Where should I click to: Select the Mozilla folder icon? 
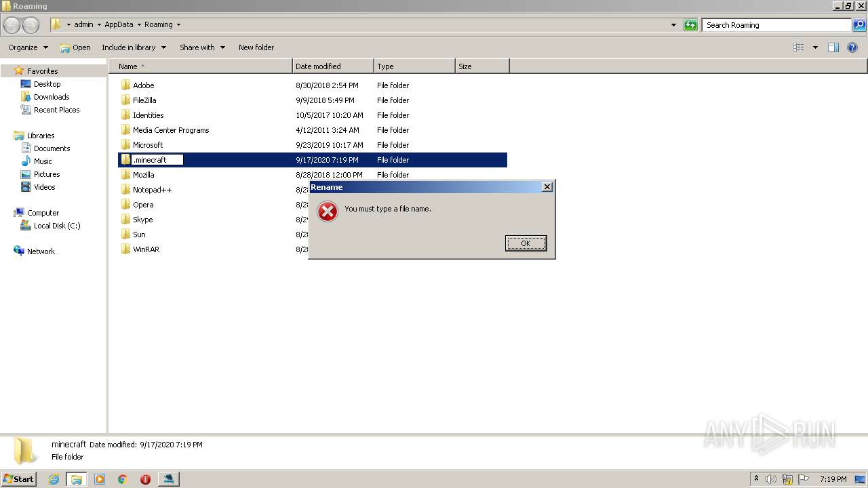click(125, 175)
